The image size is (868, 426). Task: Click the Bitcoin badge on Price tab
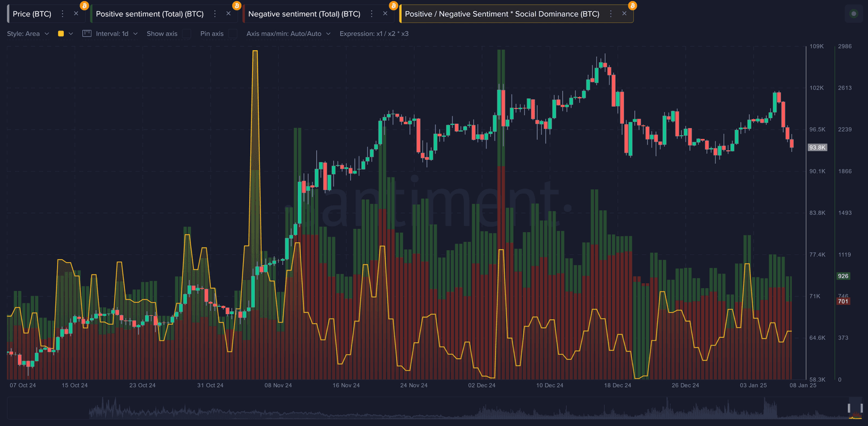(x=84, y=6)
